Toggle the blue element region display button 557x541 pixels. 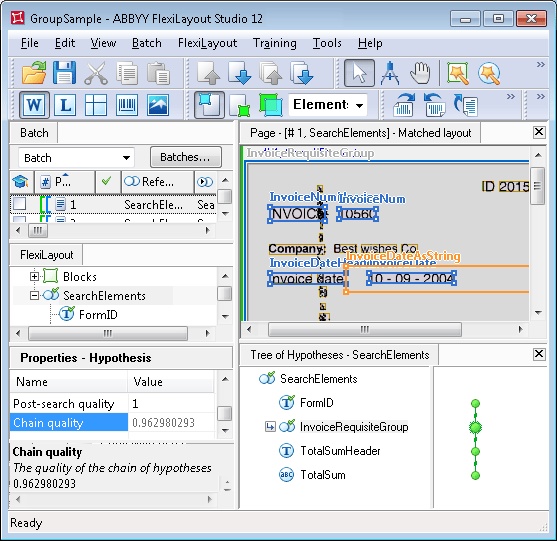209,105
